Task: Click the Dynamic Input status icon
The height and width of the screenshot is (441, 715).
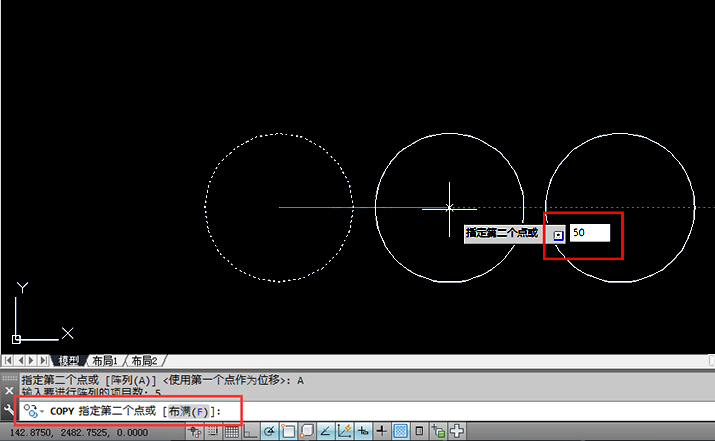Action: click(363, 431)
